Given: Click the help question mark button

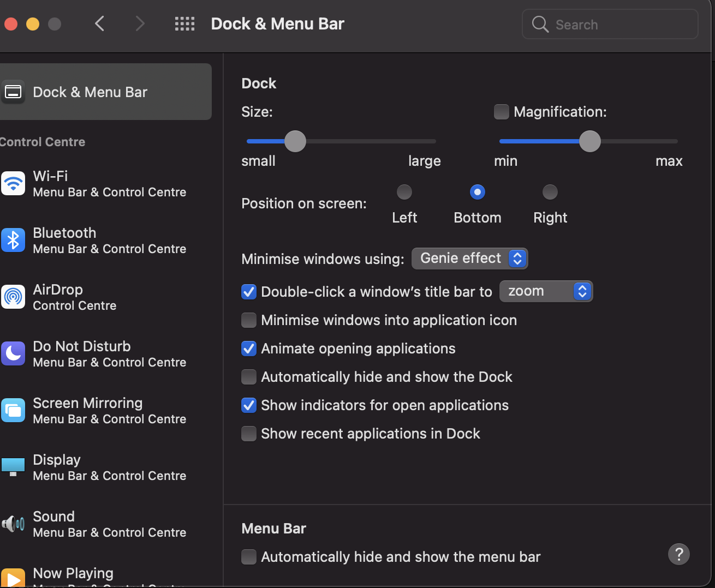Looking at the screenshot, I should tap(678, 555).
